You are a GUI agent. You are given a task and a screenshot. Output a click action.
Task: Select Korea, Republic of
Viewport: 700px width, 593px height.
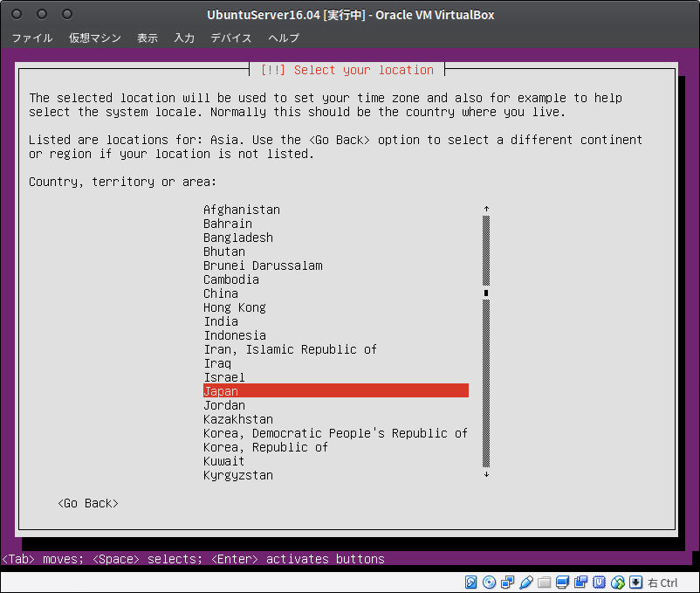336,447
